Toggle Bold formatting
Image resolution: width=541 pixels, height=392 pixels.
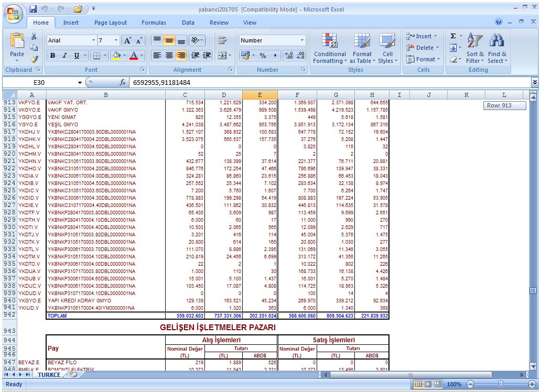coord(52,56)
